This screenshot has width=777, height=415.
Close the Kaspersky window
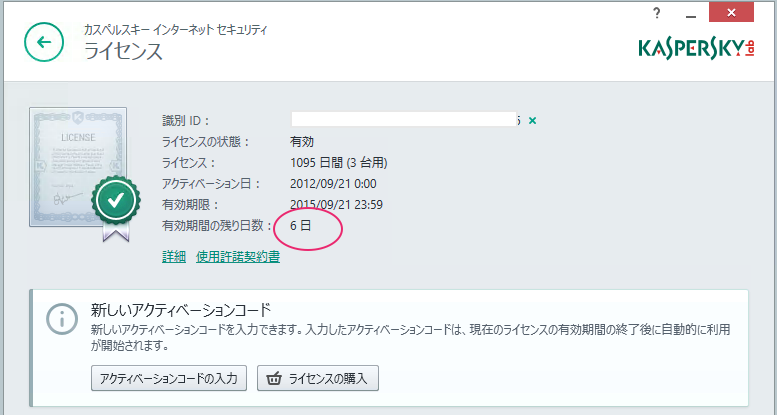pyautogui.click(x=731, y=12)
